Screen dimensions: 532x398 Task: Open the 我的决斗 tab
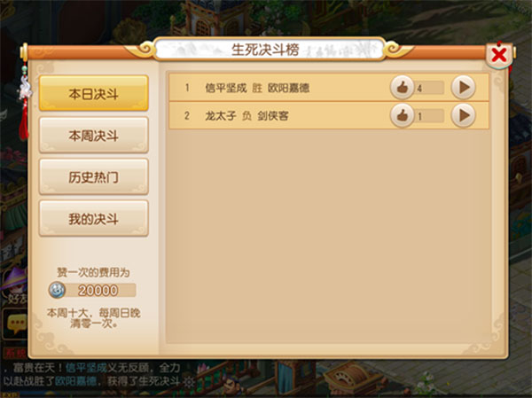(x=94, y=219)
